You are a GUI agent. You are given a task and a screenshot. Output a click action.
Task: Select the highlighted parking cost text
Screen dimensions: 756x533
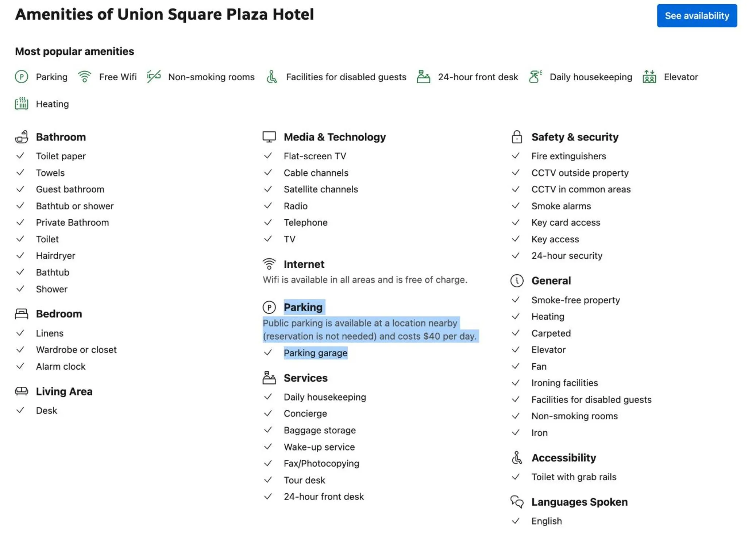tap(371, 329)
